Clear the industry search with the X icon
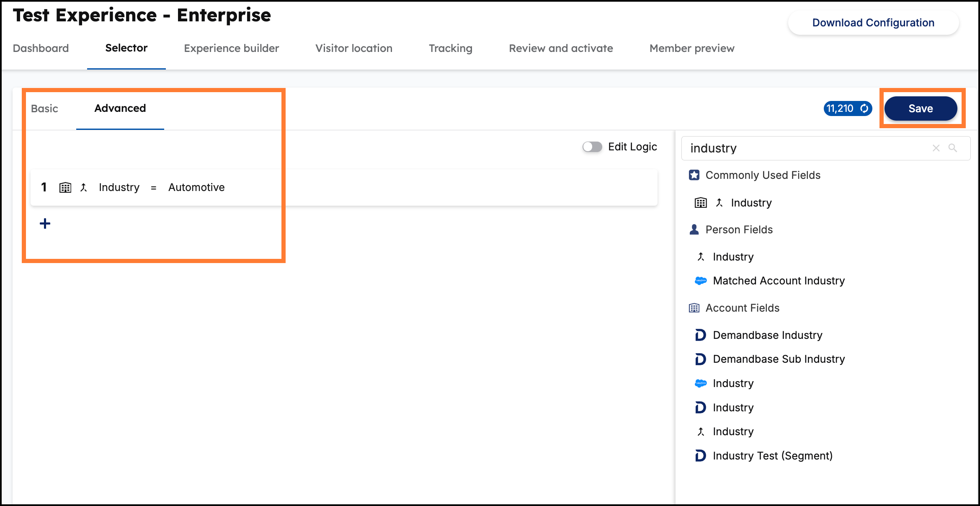This screenshot has height=506, width=980. pyautogui.click(x=936, y=148)
